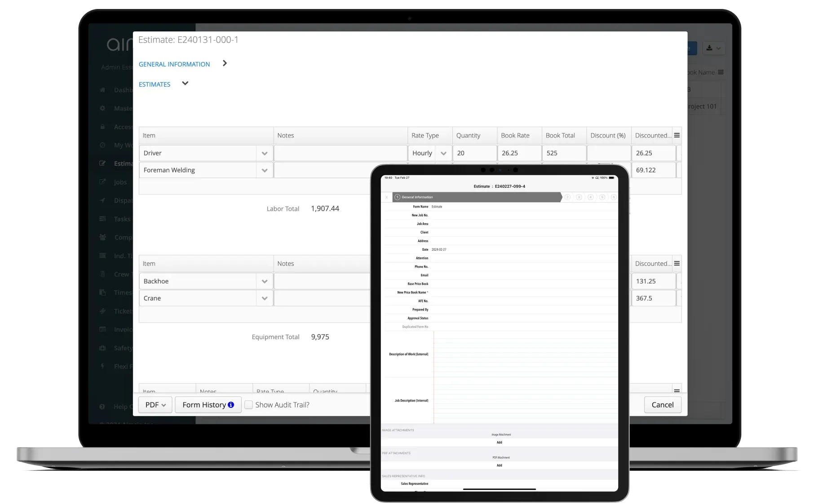The width and height of the screenshot is (814, 504).
Task: Switch to the Estimates section heading
Action: [x=155, y=84]
